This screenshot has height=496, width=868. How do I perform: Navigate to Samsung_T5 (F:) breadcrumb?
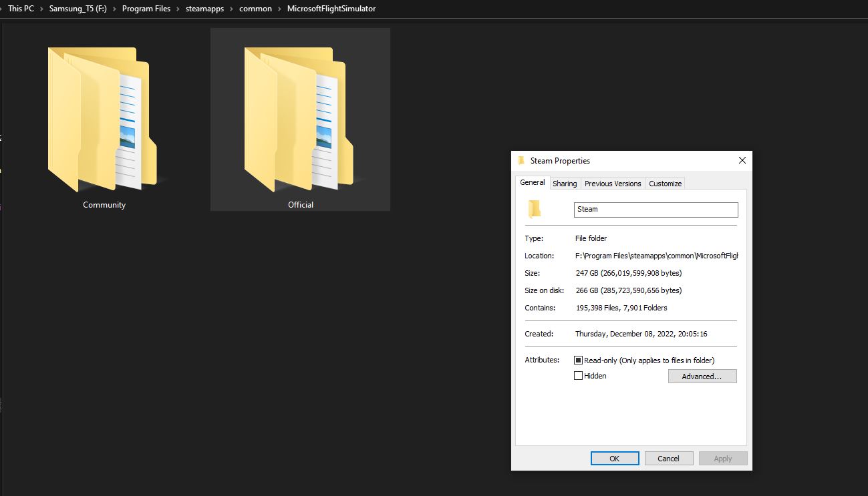point(78,9)
